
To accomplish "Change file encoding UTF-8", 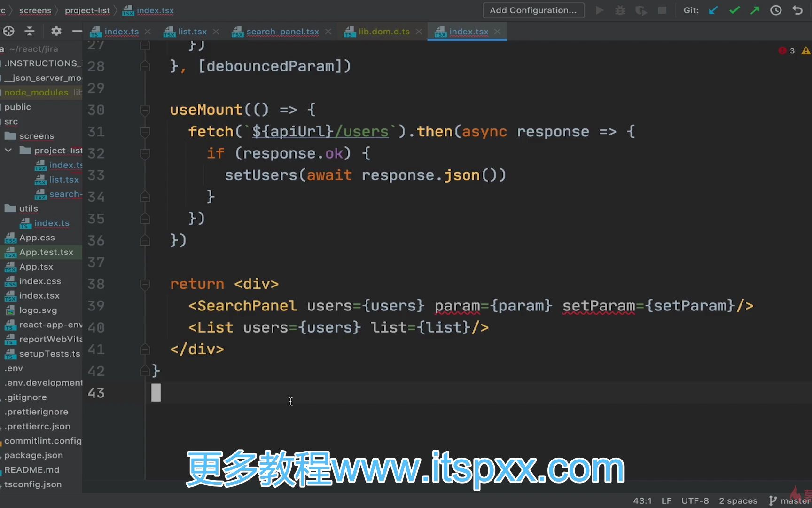I will tap(695, 501).
